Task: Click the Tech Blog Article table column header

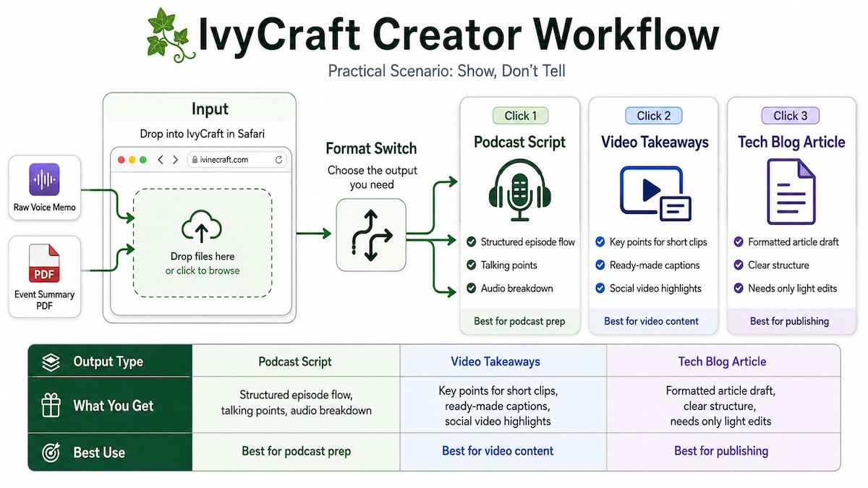Action: click(x=722, y=361)
